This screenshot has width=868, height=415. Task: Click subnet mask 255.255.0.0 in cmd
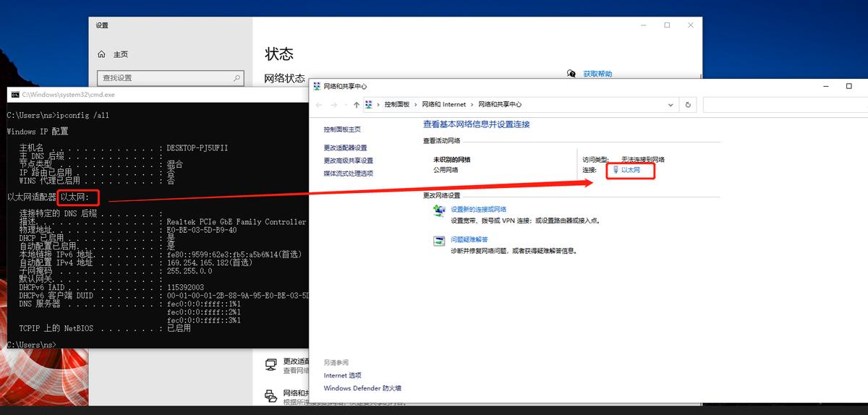pos(190,271)
